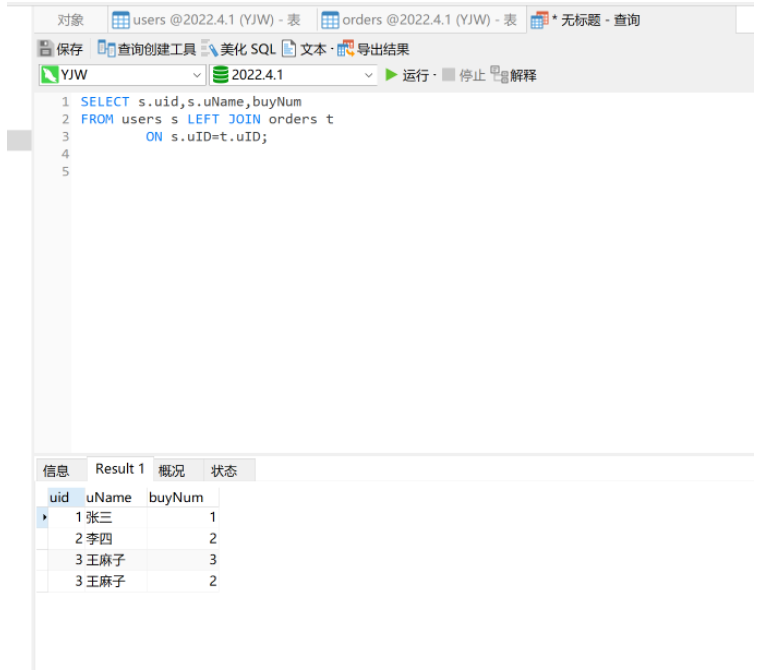Open the YJW connection dropdown

pos(197,75)
